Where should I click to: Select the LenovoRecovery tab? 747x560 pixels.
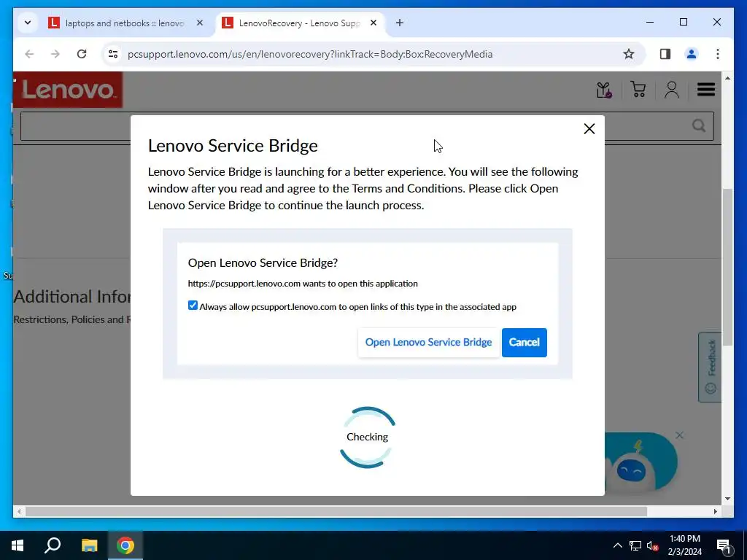(300, 23)
